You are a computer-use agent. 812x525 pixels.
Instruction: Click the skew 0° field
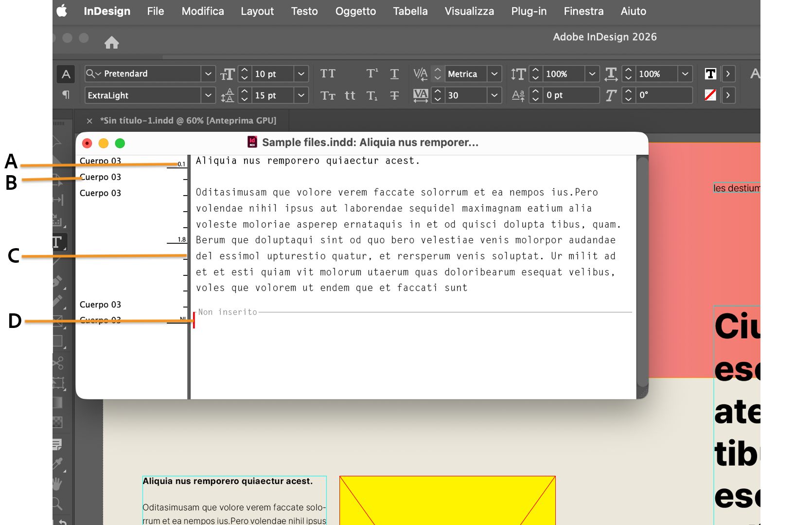(664, 95)
